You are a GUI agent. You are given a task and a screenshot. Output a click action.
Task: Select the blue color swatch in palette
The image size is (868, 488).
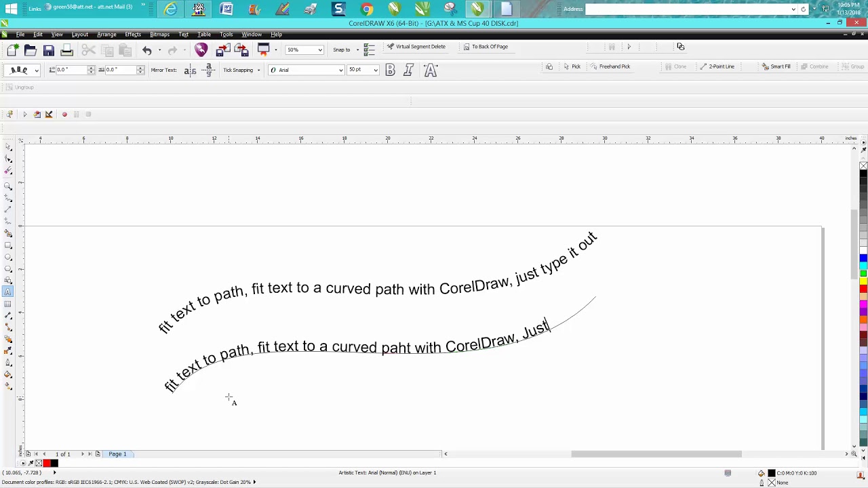point(863,258)
